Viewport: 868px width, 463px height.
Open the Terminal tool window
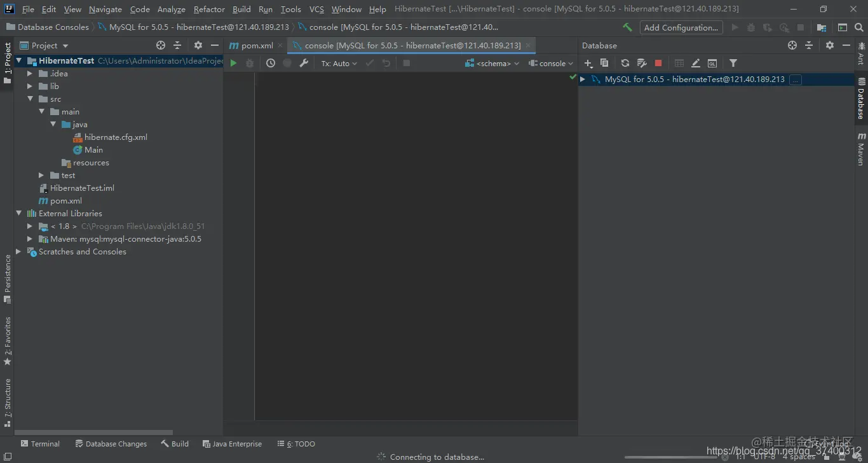click(40, 444)
